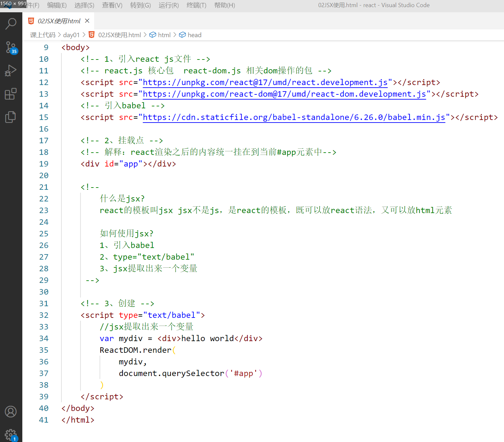The image size is (504, 442).
Task: Open the Accounts menu icon
Action: click(x=11, y=412)
